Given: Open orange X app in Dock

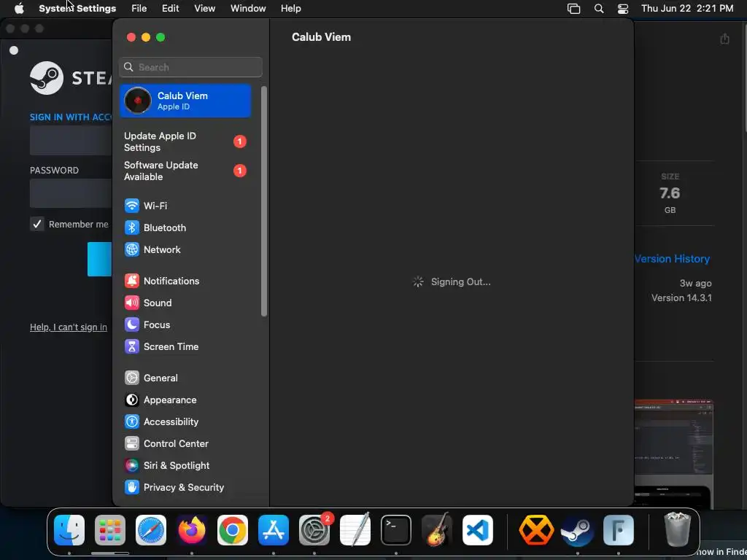Looking at the screenshot, I should point(536,530).
